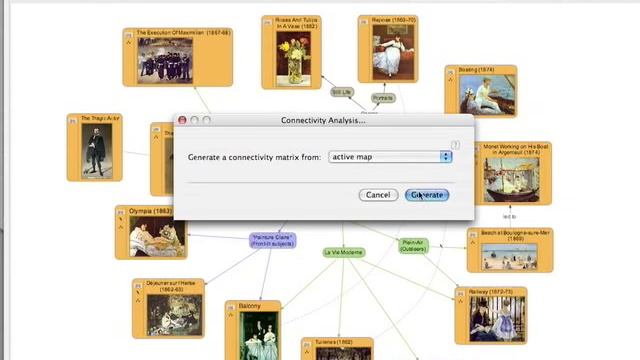Click the Tragic Actor resource icon

[73, 121]
